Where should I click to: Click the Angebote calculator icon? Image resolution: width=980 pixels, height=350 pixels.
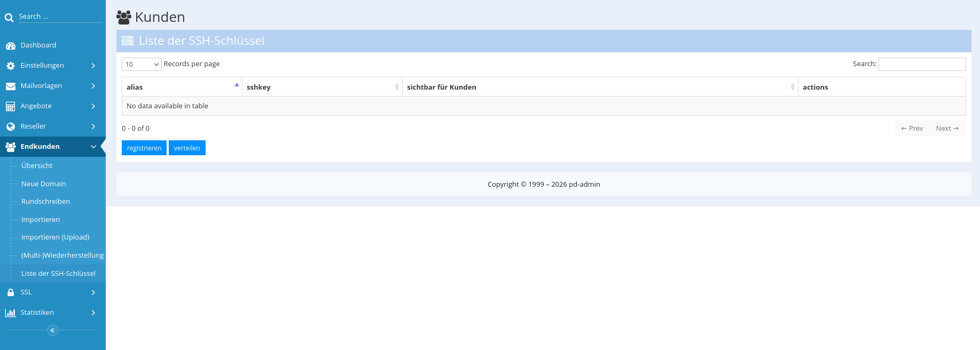tap(11, 106)
